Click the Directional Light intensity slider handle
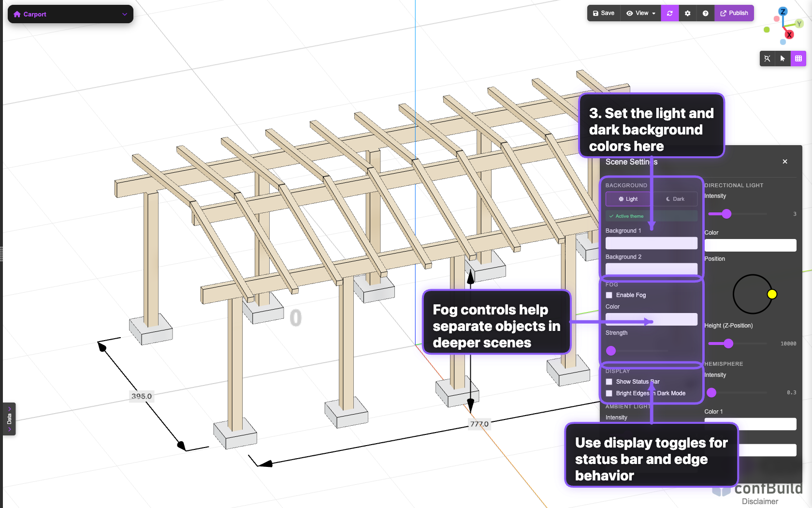This screenshot has width=812, height=508. pyautogui.click(x=726, y=214)
